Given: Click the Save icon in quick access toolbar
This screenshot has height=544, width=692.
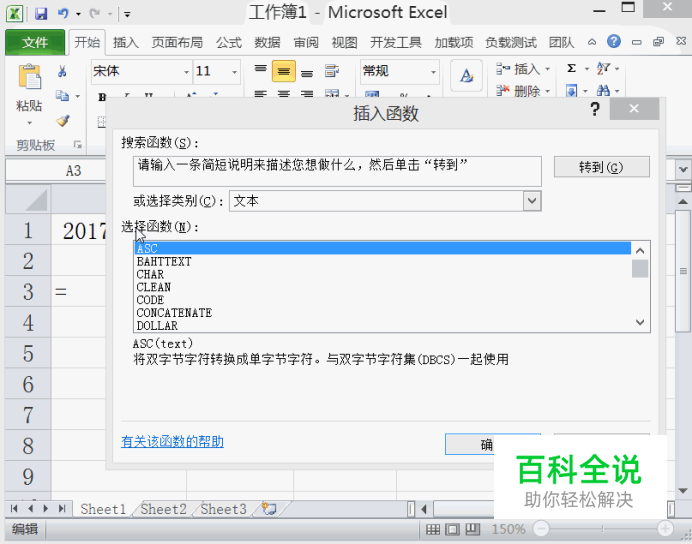Looking at the screenshot, I should [x=41, y=14].
